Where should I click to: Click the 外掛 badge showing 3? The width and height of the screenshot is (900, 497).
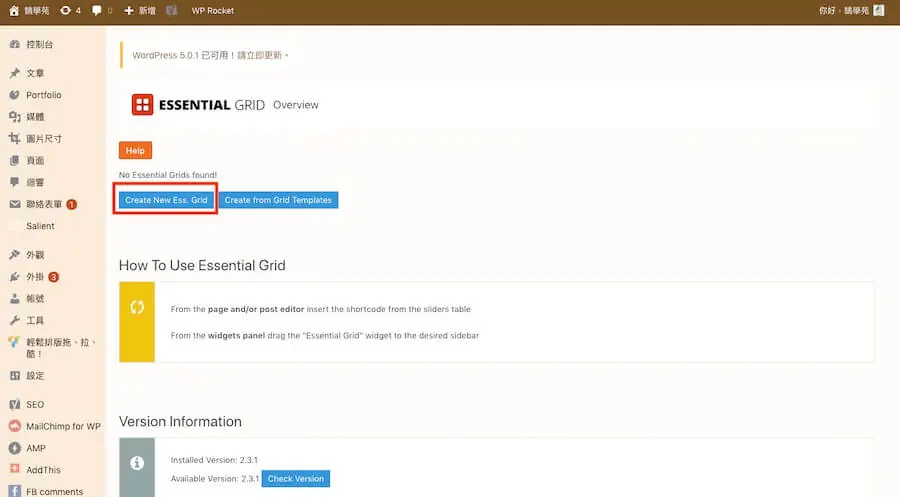click(53, 277)
